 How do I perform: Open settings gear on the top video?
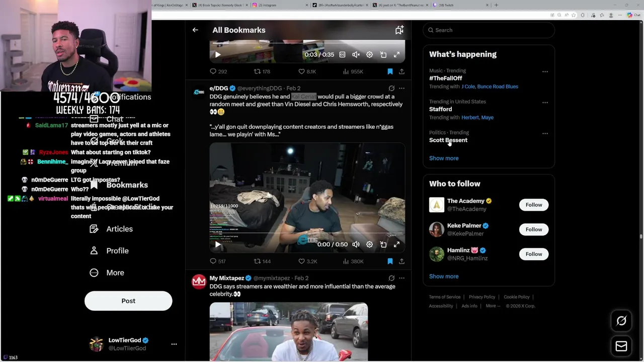pyautogui.click(x=369, y=54)
